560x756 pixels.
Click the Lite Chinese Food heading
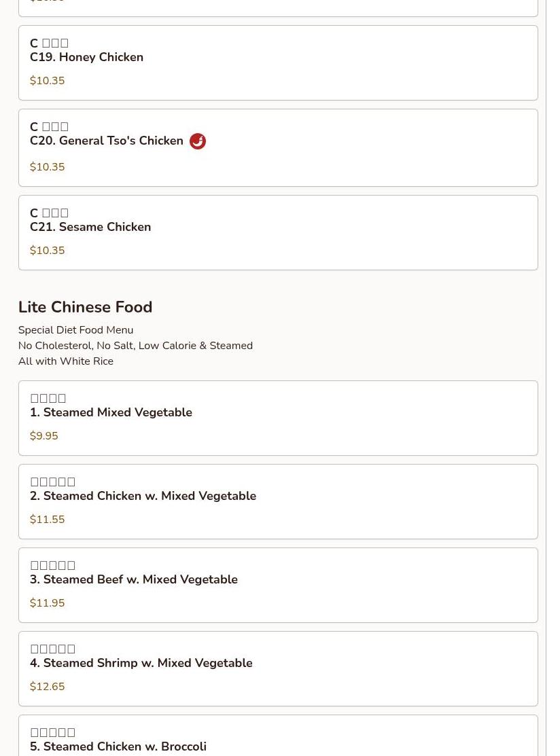(85, 307)
